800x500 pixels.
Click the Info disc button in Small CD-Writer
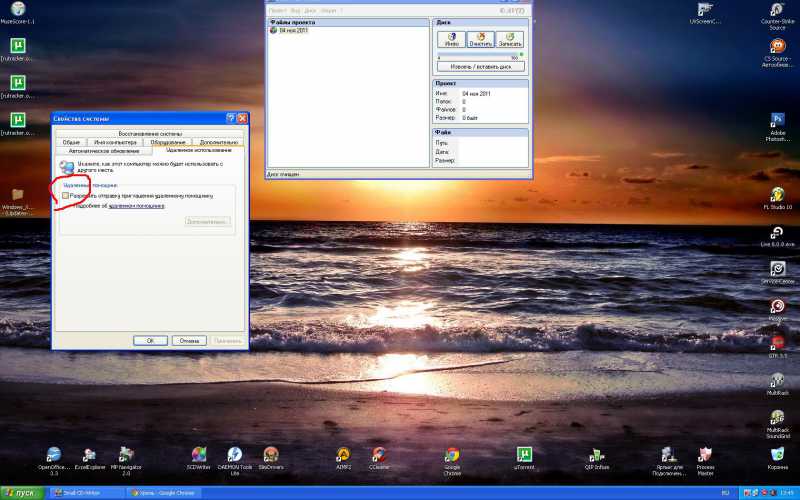coord(450,40)
